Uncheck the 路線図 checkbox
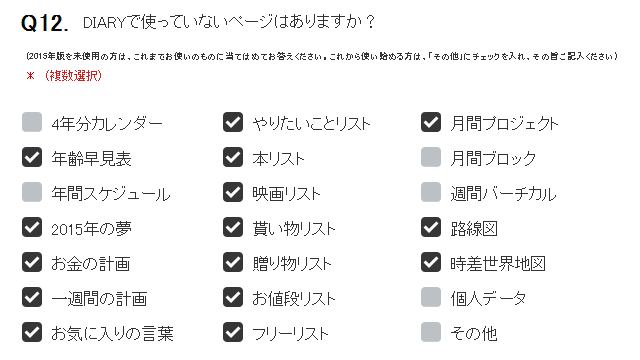This screenshot has height=360, width=640. coord(431,227)
